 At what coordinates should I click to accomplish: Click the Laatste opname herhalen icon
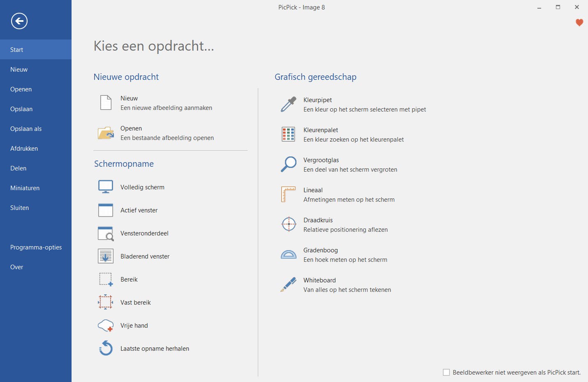[106, 348]
